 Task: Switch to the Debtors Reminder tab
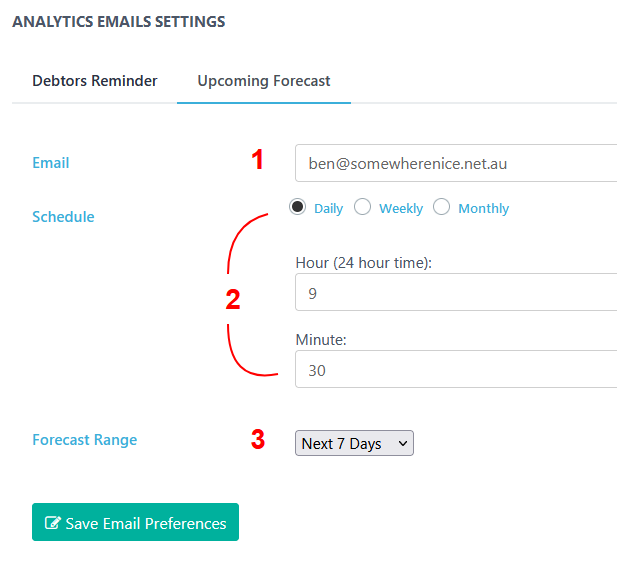click(x=94, y=81)
